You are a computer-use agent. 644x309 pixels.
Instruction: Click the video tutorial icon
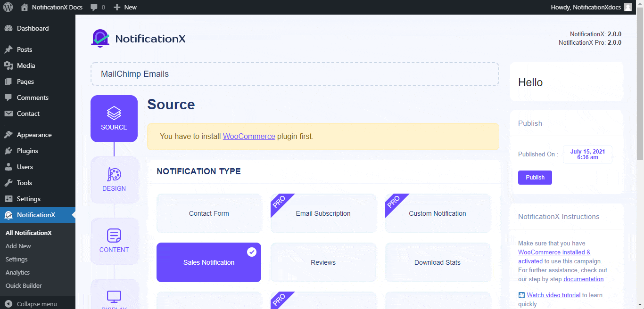(x=521, y=295)
